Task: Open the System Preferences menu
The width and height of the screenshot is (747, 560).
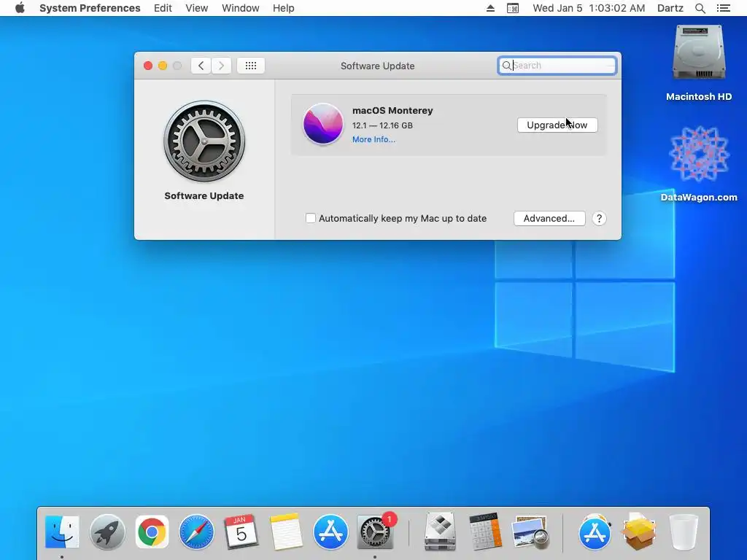Action: 90,8
